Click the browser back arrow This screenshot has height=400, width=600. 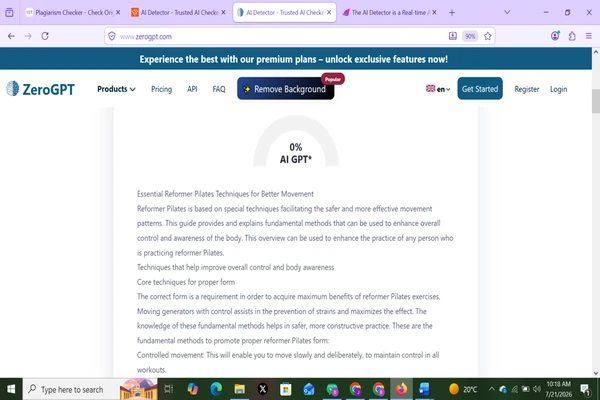pos(11,36)
